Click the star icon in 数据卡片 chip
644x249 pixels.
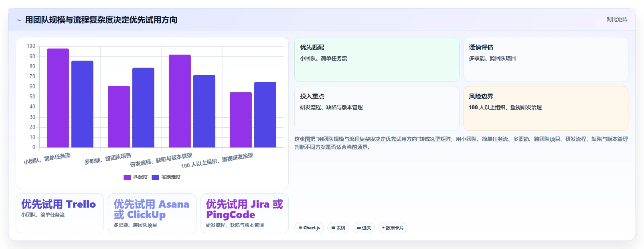pos(383,228)
